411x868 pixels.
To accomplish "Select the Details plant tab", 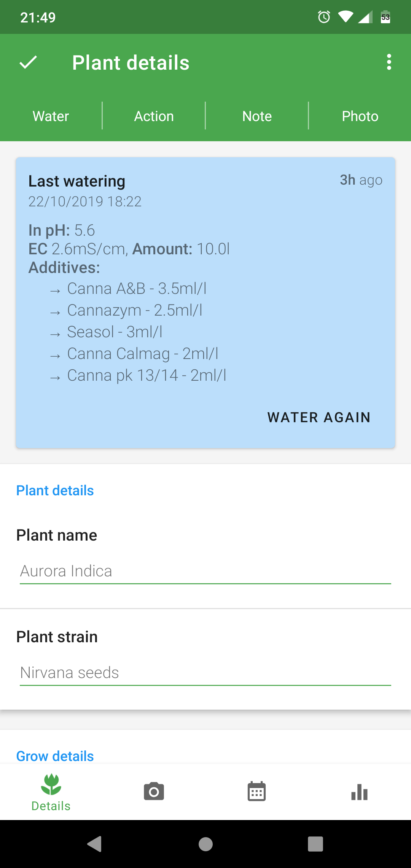I will (51, 792).
